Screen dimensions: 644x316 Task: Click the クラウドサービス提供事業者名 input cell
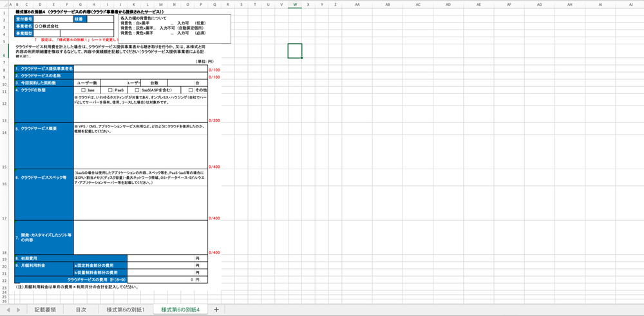click(x=140, y=68)
